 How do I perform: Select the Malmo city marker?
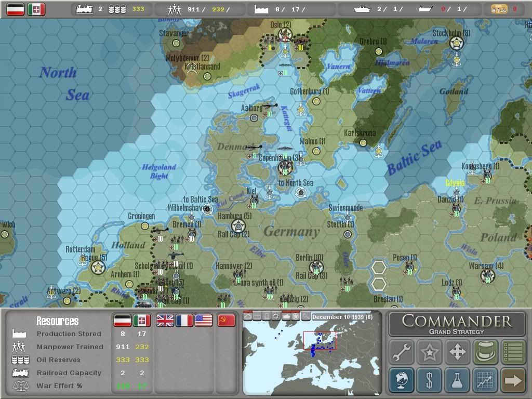click(316, 151)
